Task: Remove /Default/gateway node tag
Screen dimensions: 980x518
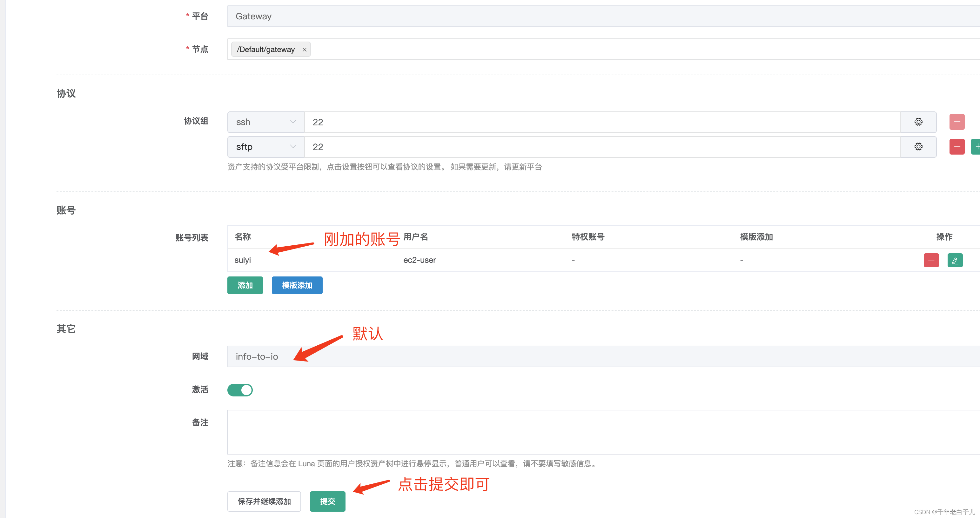Action: pos(304,50)
